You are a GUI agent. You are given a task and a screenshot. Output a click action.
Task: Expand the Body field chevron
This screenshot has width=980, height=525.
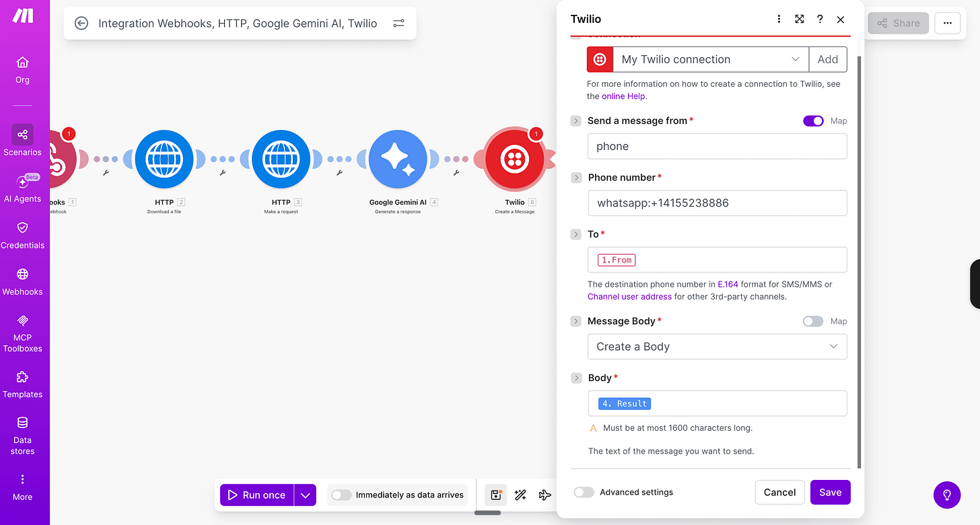click(x=576, y=378)
